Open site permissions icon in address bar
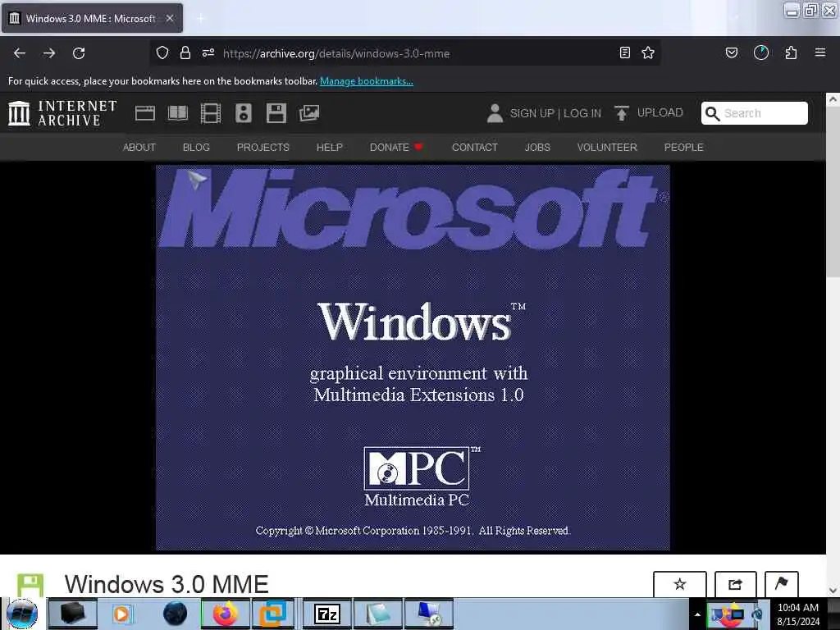Image resolution: width=840 pixels, height=630 pixels. [208, 52]
